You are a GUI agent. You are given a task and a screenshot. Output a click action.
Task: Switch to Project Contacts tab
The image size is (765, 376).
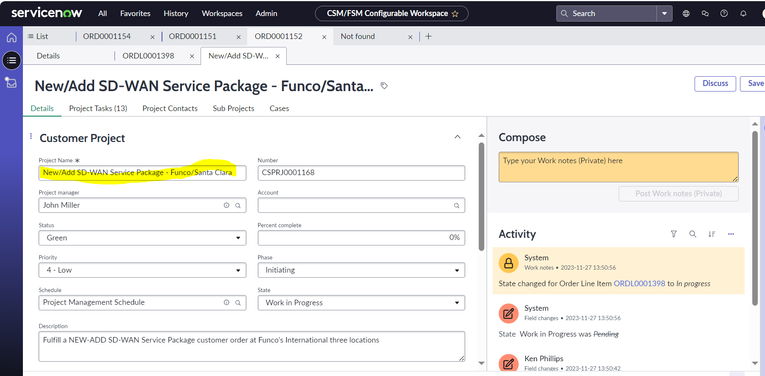pyautogui.click(x=170, y=108)
